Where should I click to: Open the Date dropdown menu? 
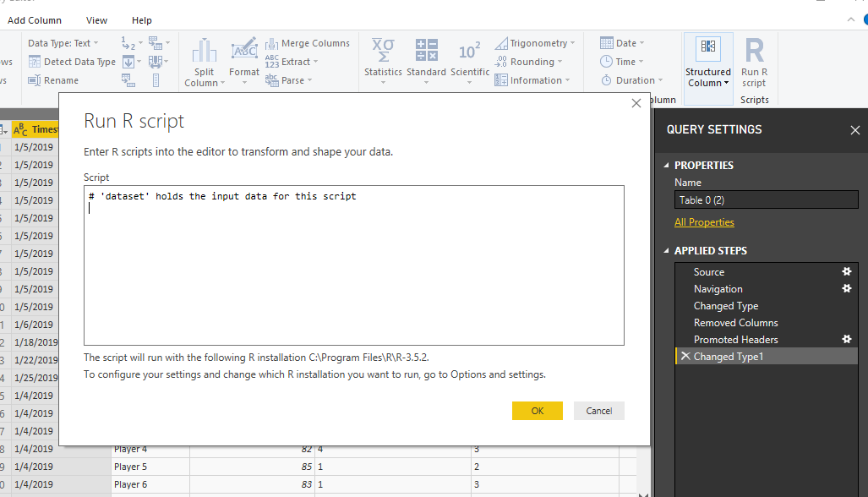tap(622, 43)
